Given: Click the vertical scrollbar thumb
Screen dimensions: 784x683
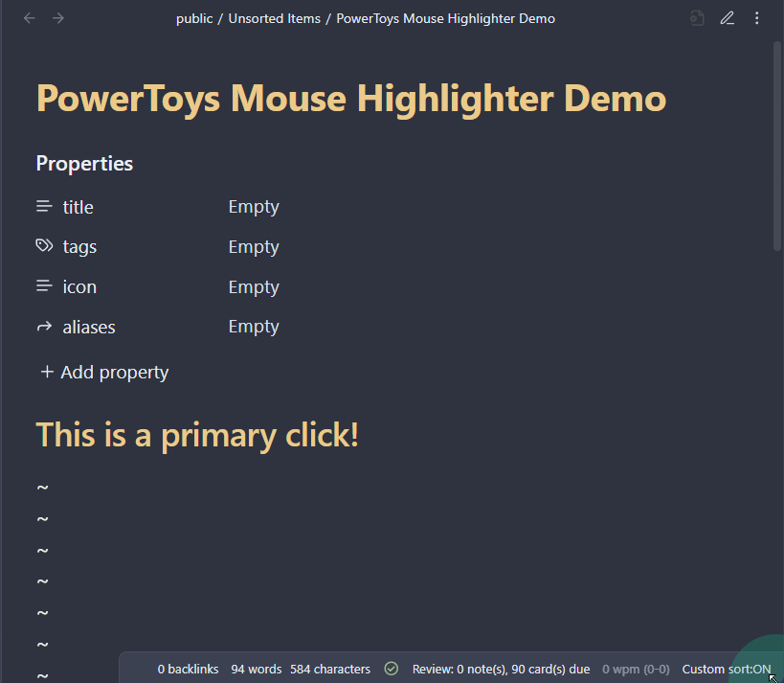Looking at the screenshot, I should (x=777, y=145).
